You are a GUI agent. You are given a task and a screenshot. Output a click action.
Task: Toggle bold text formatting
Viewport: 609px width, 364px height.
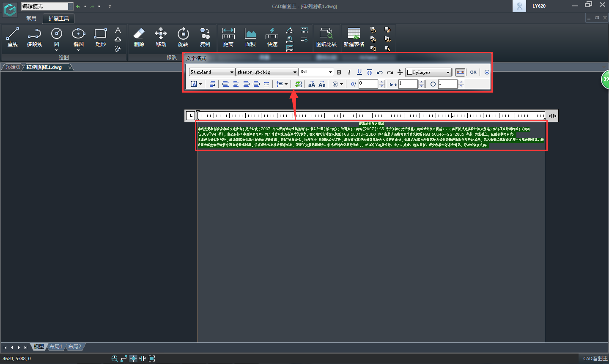coord(339,72)
